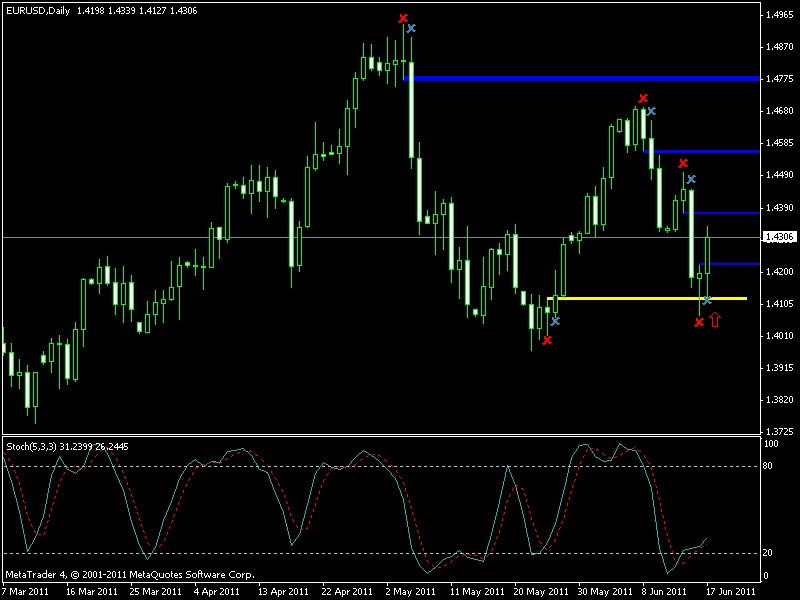Screen dimensions: 800x600
Task: Click the 4 Apr 2011 date label
Action: pos(217,592)
